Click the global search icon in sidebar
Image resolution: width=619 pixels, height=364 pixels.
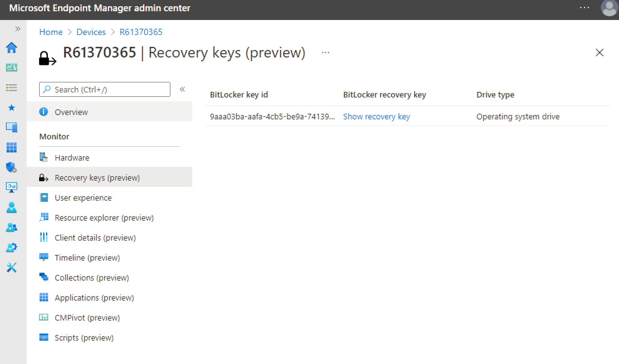pos(47,89)
